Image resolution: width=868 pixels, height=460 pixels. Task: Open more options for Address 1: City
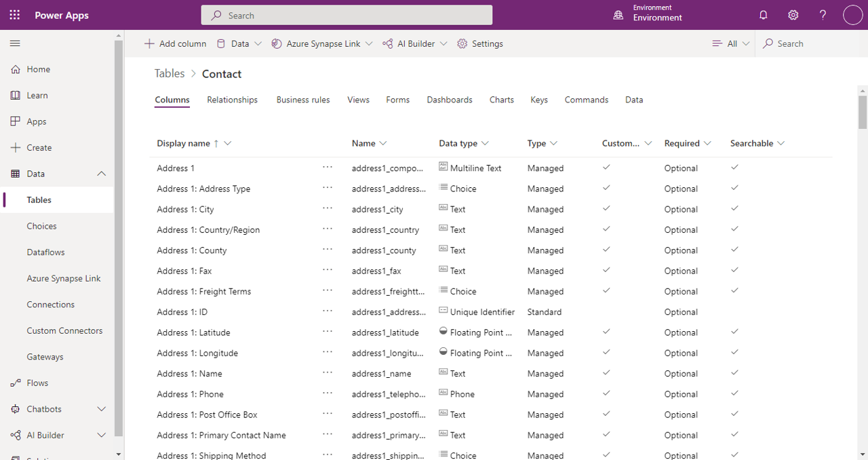tap(328, 208)
